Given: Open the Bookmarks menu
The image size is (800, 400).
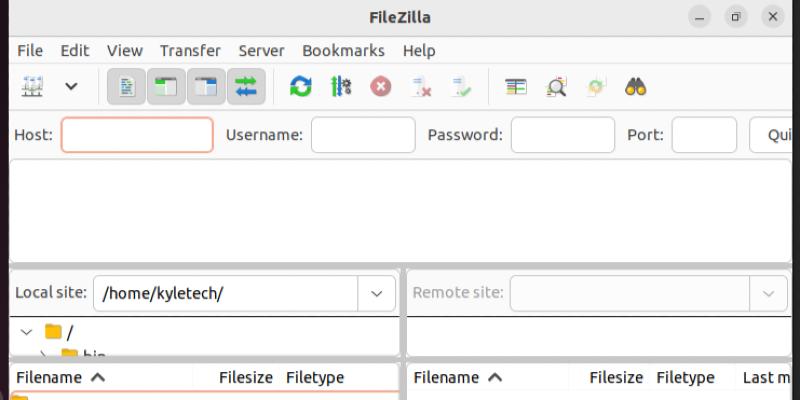Looking at the screenshot, I should [343, 50].
